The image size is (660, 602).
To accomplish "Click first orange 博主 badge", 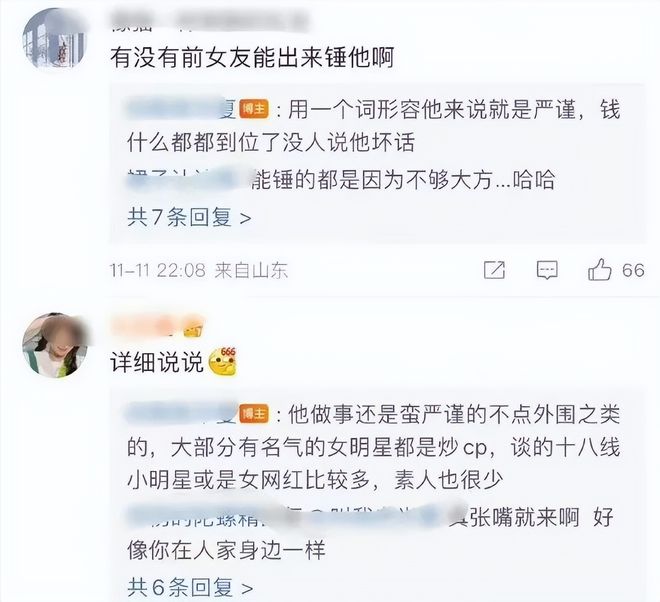I will click(254, 109).
